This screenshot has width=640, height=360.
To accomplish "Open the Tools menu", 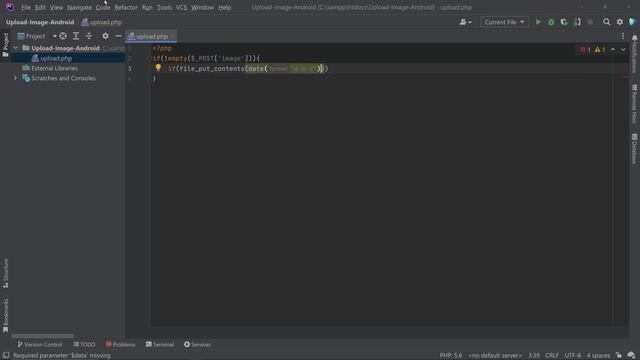I will pyautogui.click(x=164, y=7).
